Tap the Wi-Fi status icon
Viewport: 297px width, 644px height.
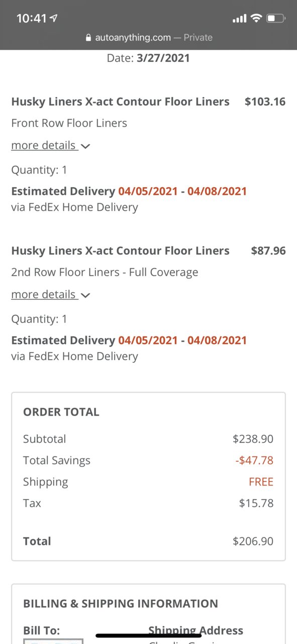tap(256, 19)
